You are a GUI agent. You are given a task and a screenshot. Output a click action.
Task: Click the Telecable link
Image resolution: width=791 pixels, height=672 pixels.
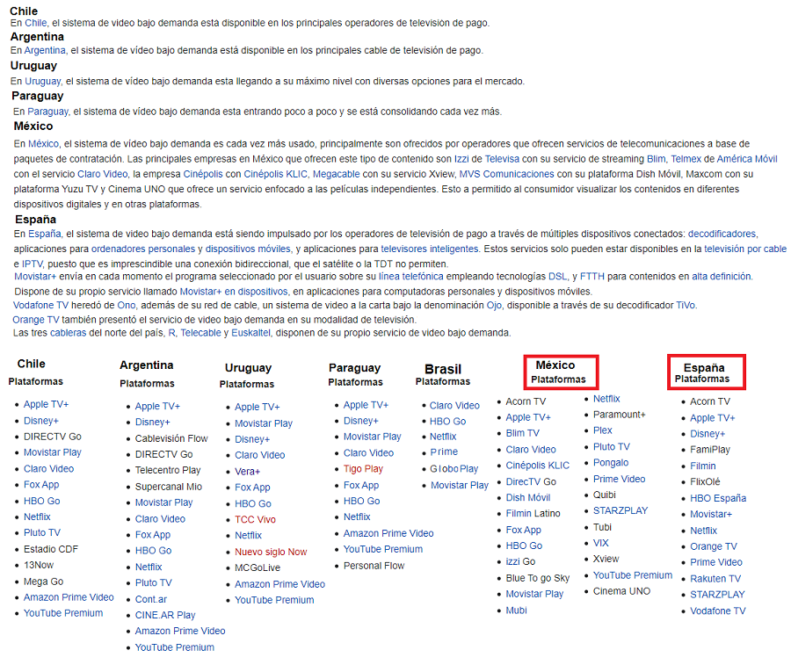[x=200, y=333]
